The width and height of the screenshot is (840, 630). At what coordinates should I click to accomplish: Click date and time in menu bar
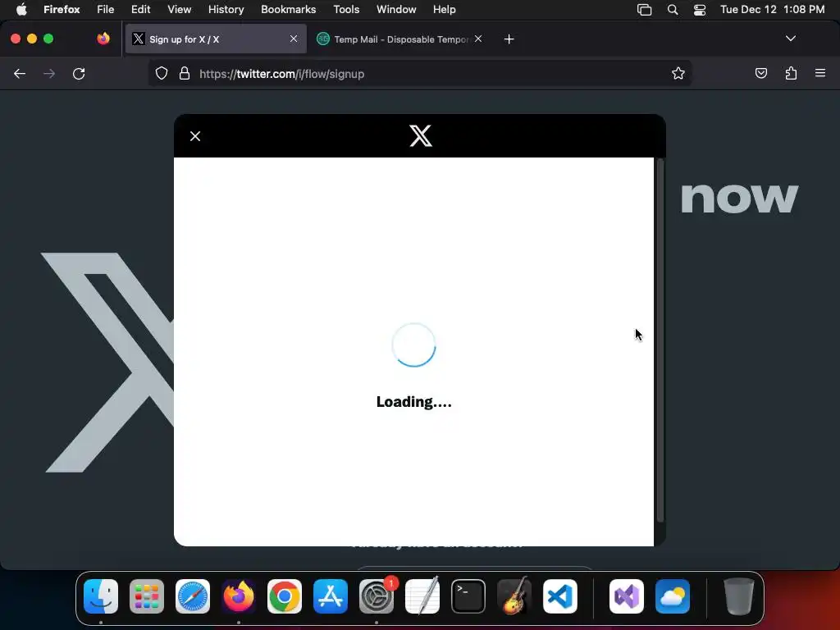click(773, 9)
